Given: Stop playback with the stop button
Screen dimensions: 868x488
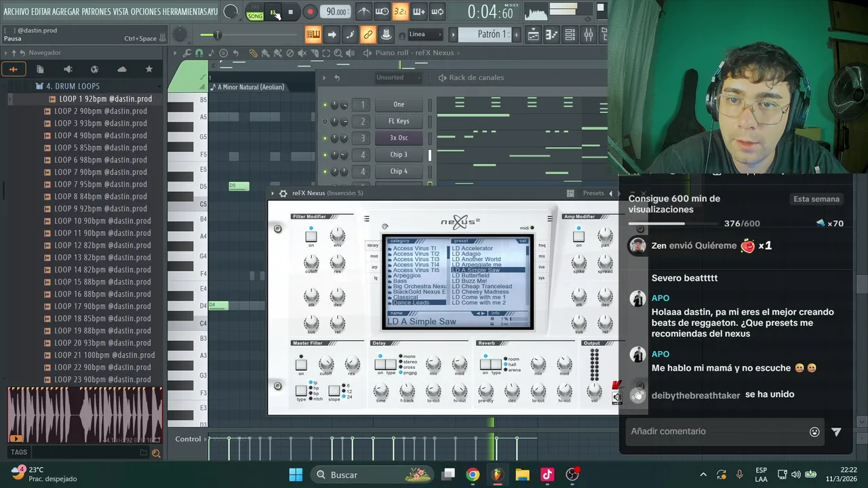Looking at the screenshot, I should (290, 12).
